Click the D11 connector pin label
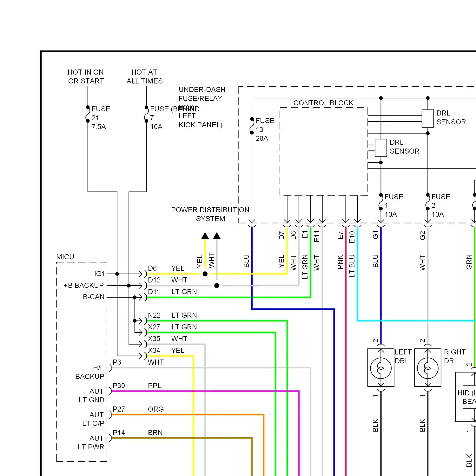The height and width of the screenshot is (476, 476). pyautogui.click(x=154, y=292)
